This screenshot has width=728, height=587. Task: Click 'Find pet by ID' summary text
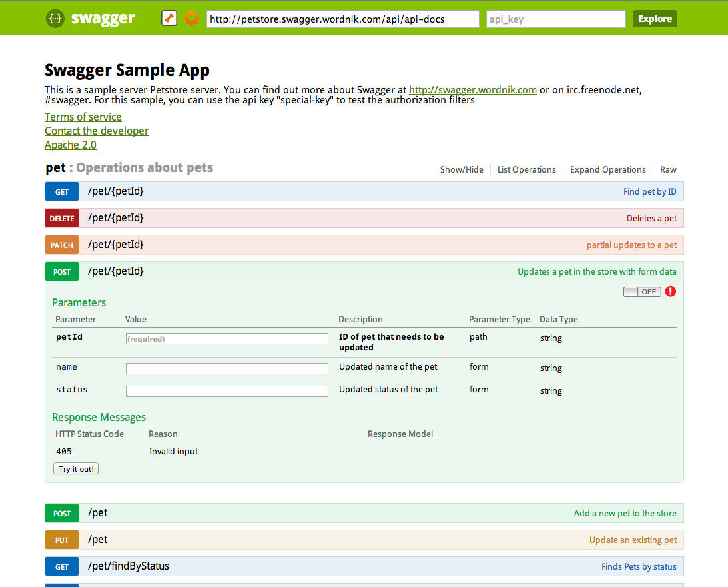(649, 191)
